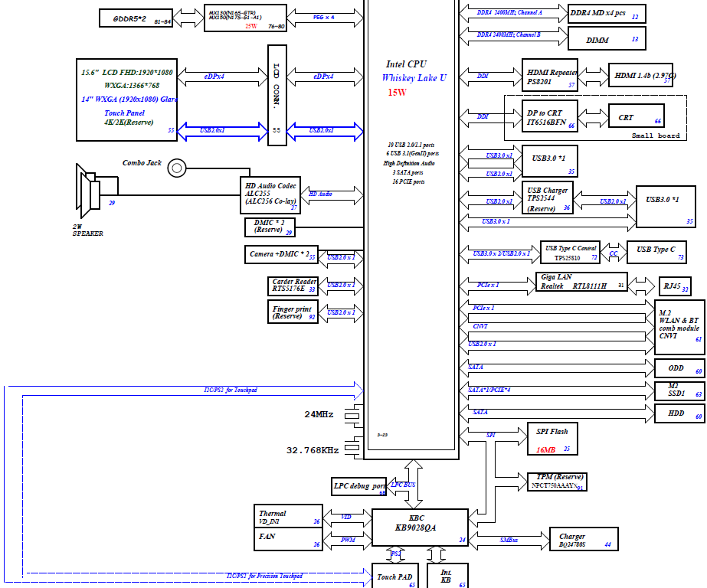Click the Whiskey Lake U text
This screenshot has width=707, height=588.
point(414,78)
